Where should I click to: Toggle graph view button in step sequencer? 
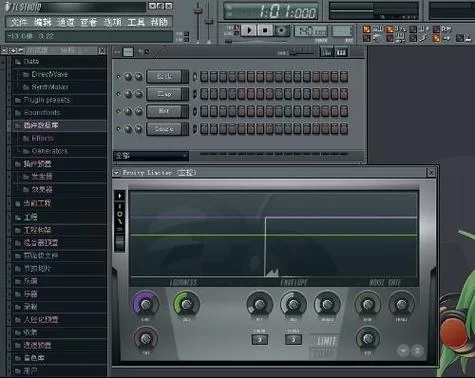[x=327, y=52]
